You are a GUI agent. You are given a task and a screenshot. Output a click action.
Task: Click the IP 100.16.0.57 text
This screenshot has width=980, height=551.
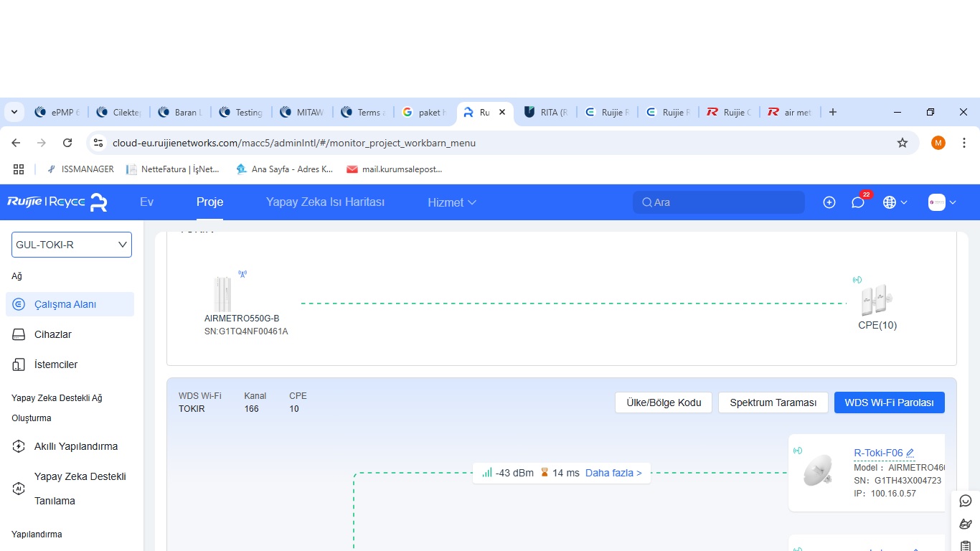[x=885, y=494]
